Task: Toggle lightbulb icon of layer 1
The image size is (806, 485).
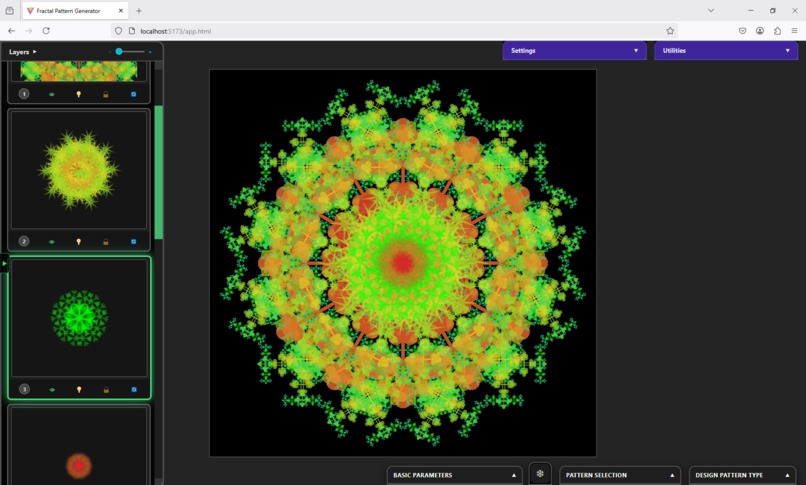Action: tap(79, 95)
